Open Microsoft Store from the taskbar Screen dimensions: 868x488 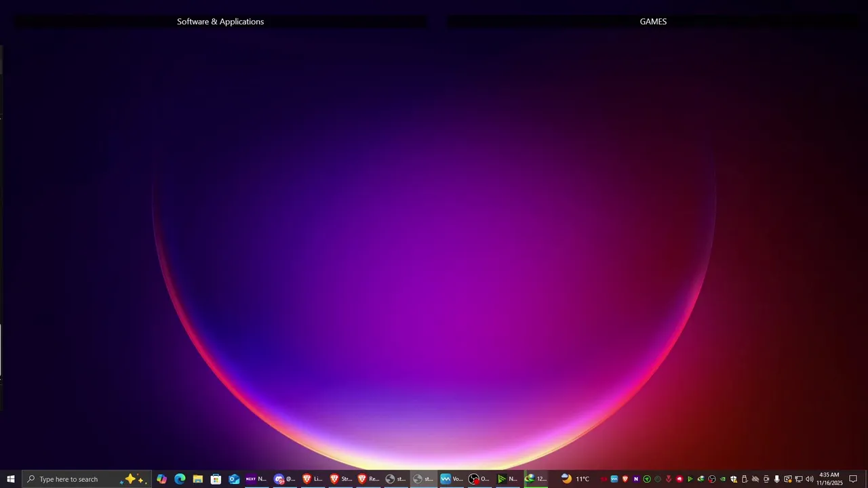coord(216,479)
